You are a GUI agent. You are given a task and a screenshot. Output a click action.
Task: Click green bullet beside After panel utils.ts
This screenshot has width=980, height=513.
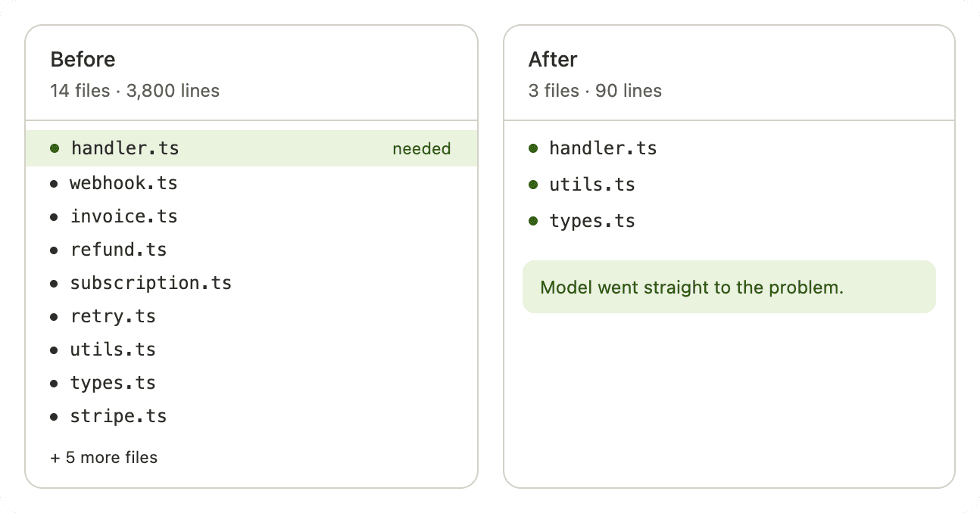[x=533, y=185]
